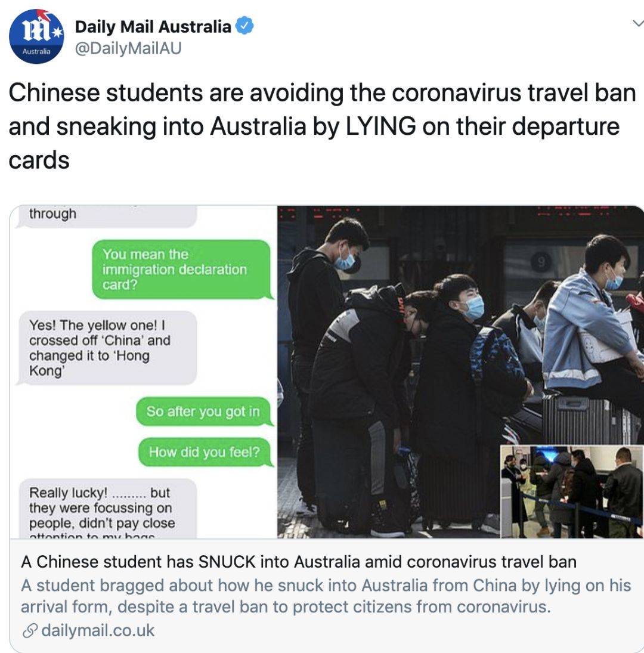Click the article description about arrival form
644x653 pixels.
(x=326, y=596)
